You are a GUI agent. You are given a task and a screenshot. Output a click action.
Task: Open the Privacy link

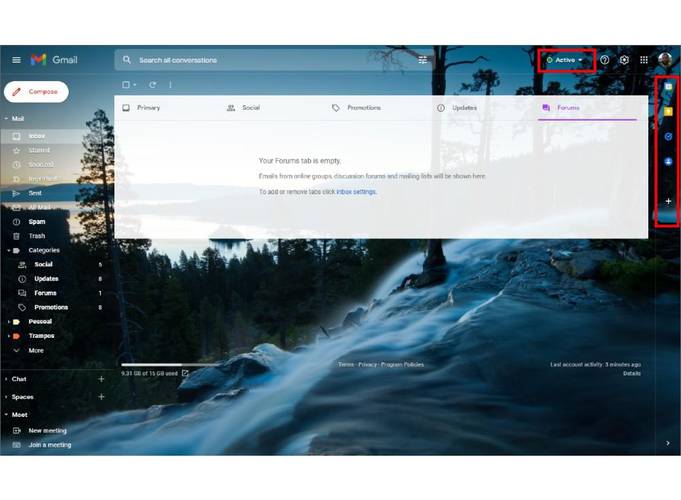367,364
